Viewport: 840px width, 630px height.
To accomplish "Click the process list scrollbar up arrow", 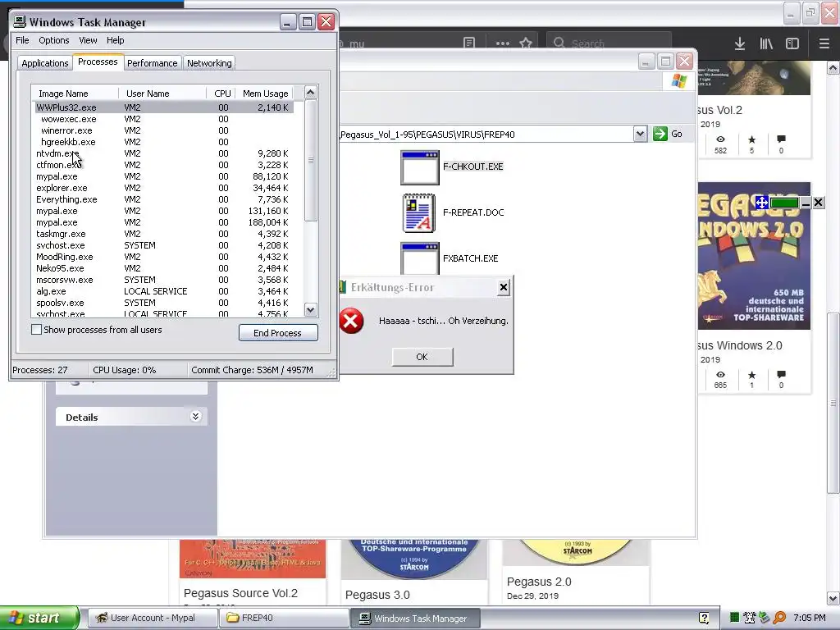I will point(311,93).
